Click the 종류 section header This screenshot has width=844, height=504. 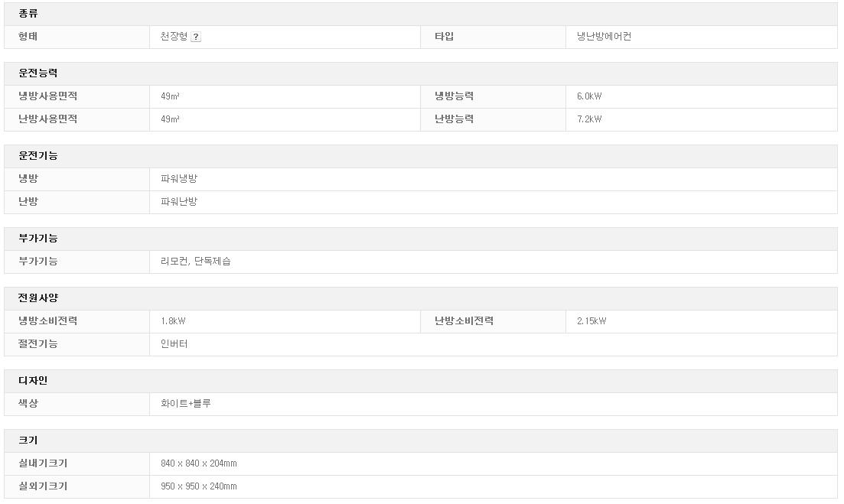pyautogui.click(x=28, y=14)
